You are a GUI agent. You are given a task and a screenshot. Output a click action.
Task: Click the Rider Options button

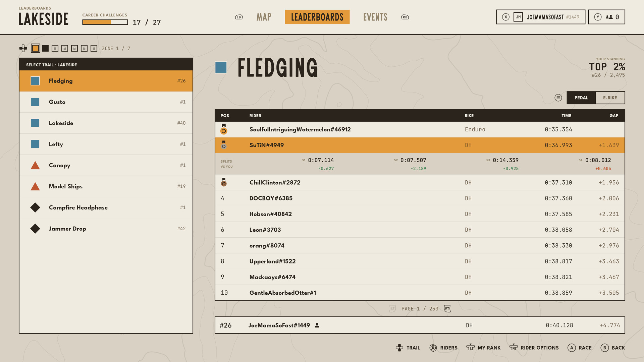[534, 348]
